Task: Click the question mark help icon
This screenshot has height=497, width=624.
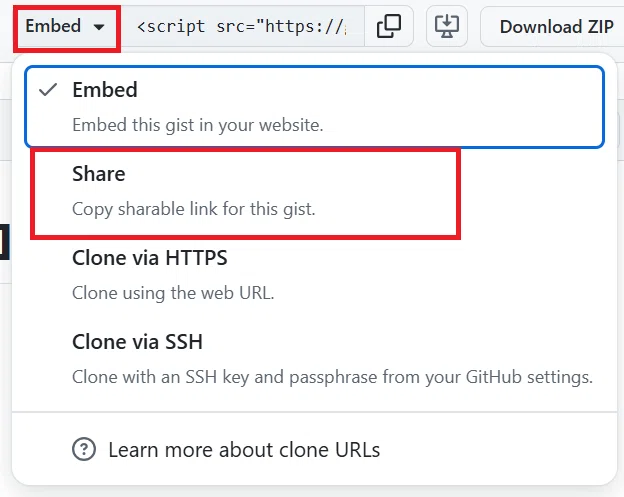Action: point(84,449)
